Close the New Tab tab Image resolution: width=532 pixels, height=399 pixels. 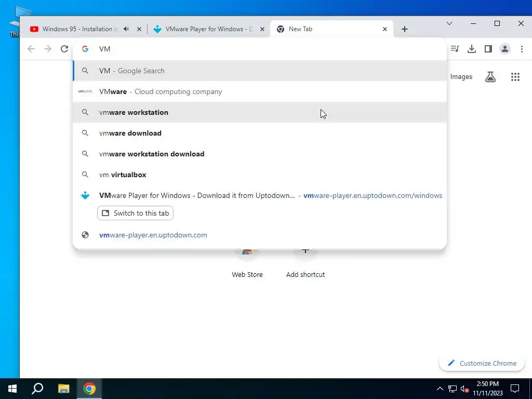[385, 29]
